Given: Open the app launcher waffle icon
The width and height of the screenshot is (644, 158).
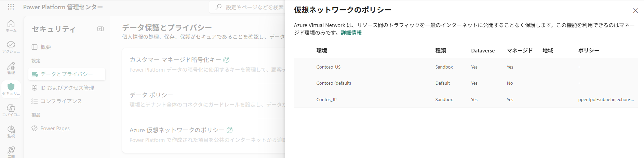Looking at the screenshot, I should 11,7.
